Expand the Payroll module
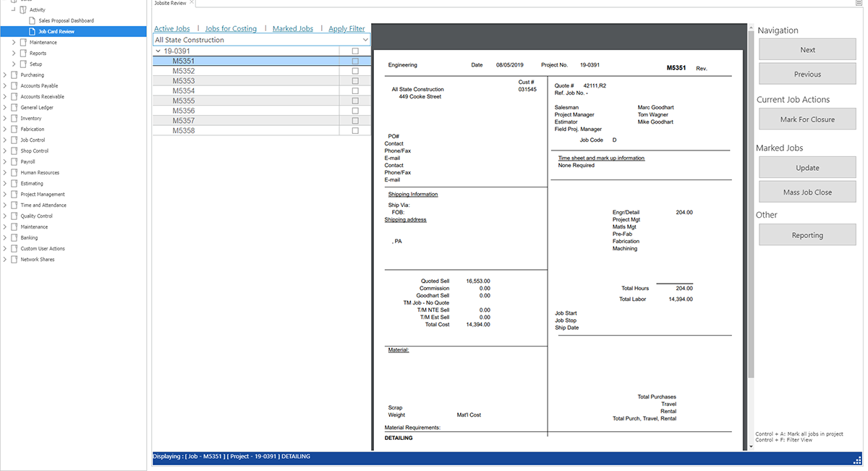Image resolution: width=868 pixels, height=471 pixels. coord(5,162)
